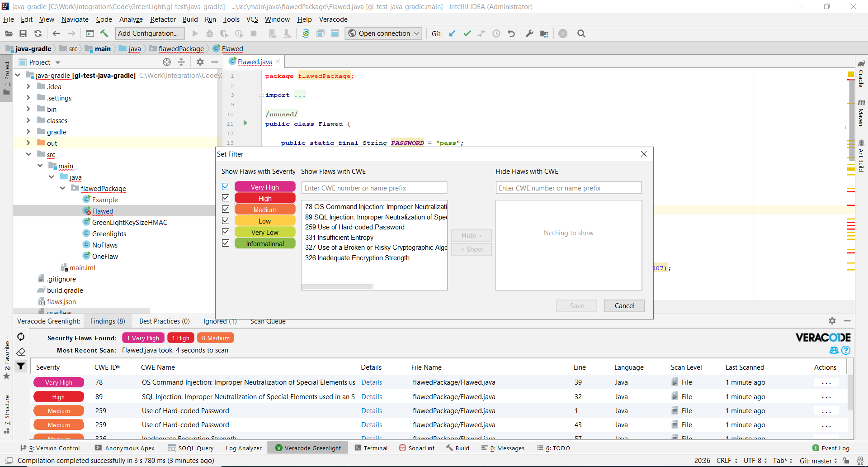This screenshot has height=467, width=868.
Task: Open the Veracode menu
Action: tap(333, 19)
